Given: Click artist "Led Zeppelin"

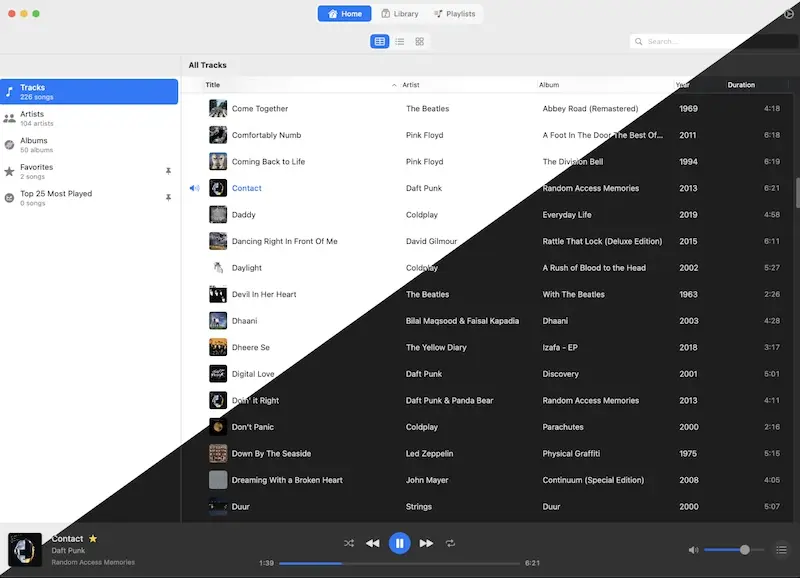Looking at the screenshot, I should click(429, 454).
